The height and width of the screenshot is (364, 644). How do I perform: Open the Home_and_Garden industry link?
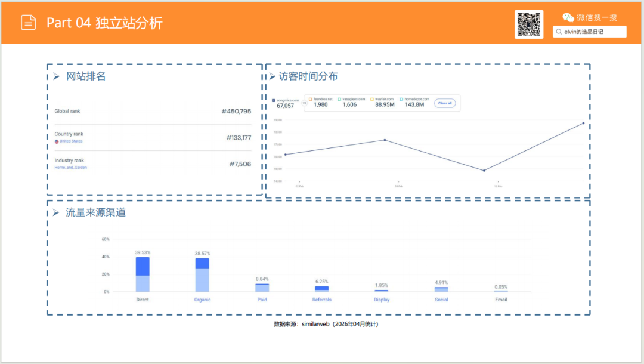(70, 168)
